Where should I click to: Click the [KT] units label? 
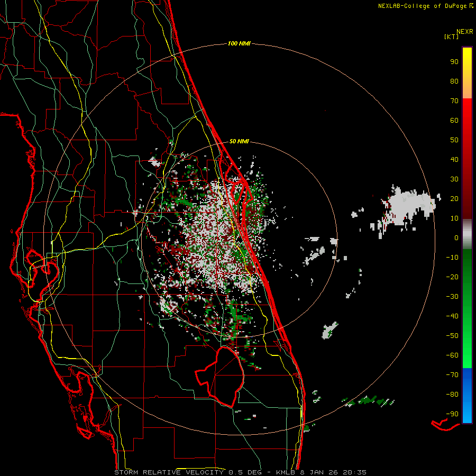[x=452, y=36]
